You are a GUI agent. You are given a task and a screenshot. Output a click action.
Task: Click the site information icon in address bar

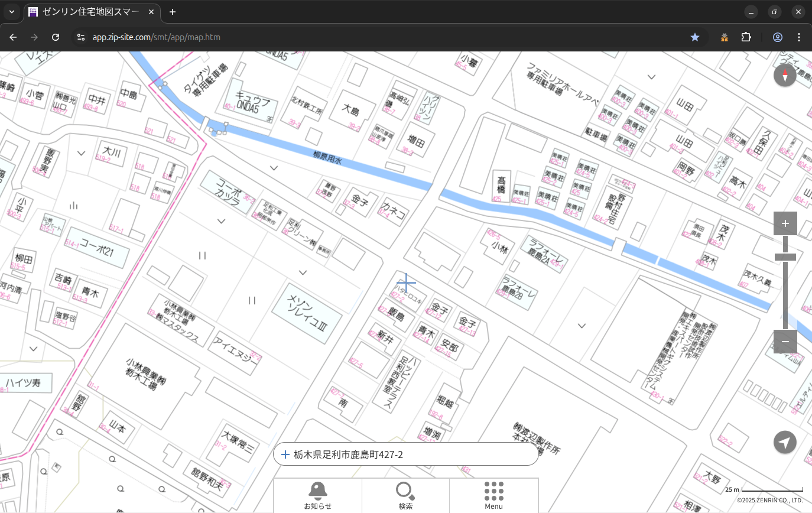81,37
